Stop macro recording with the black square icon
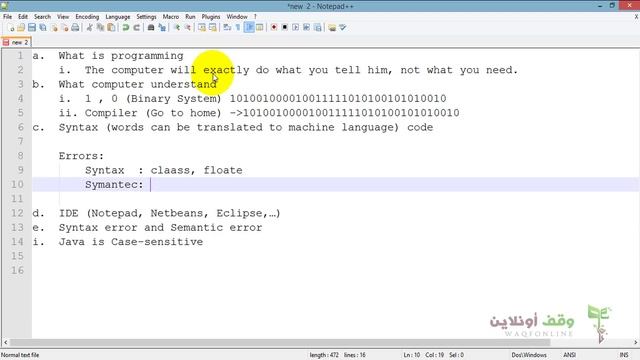This screenshot has width=640, height=360. tap(285, 27)
